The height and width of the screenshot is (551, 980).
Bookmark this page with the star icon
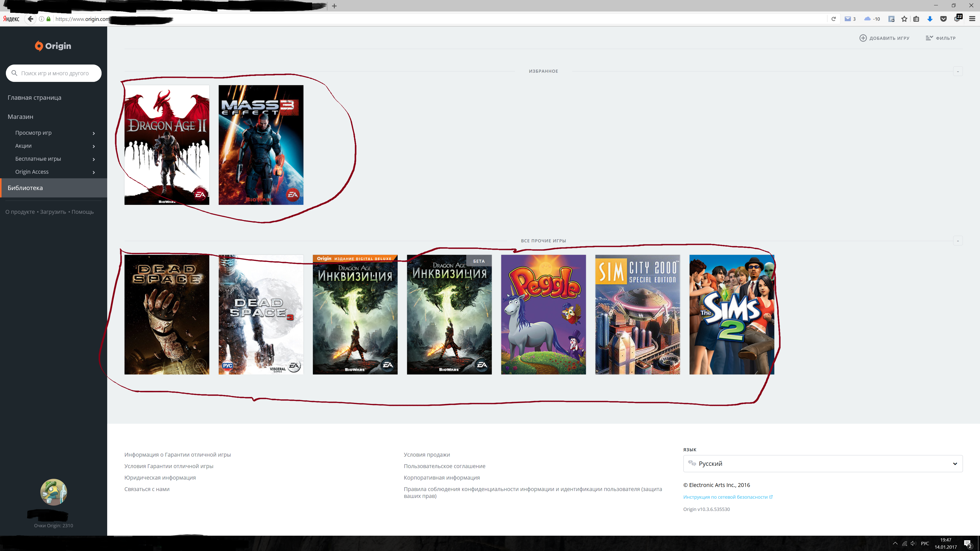[x=904, y=19]
